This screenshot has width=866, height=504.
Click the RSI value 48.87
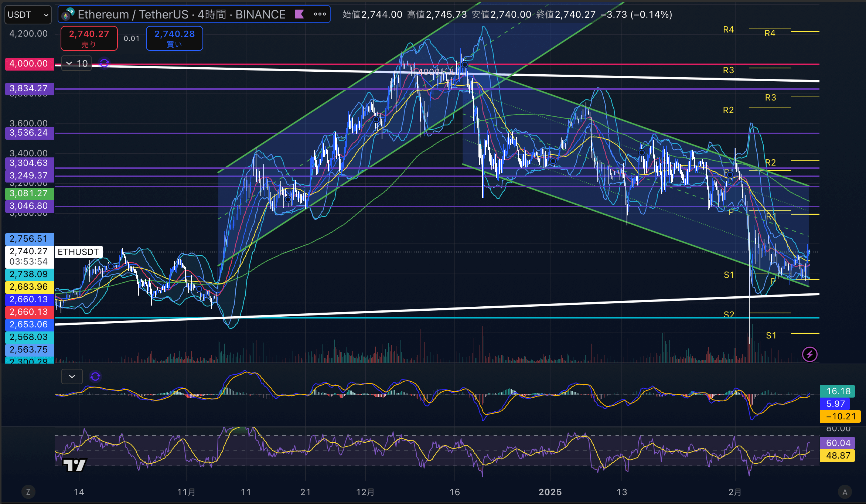click(x=838, y=456)
